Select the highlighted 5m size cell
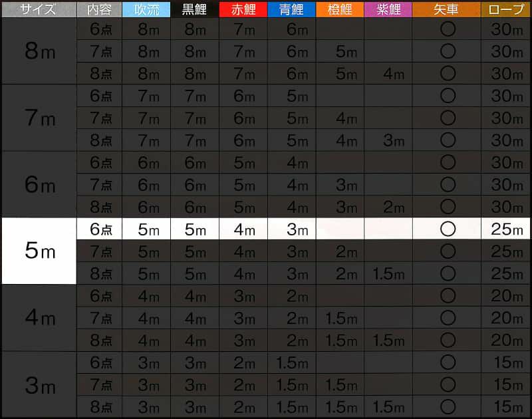Image resolution: width=532 pixels, height=419 pixels. point(39,251)
